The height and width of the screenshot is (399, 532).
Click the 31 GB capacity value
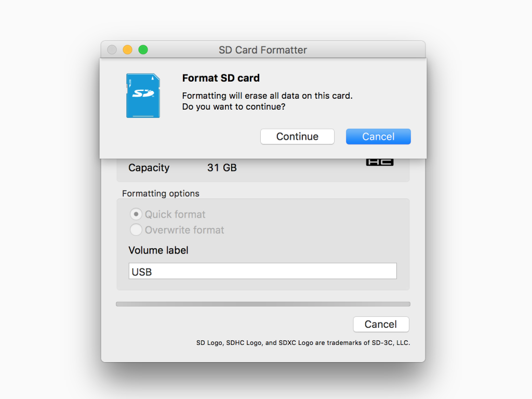222,168
